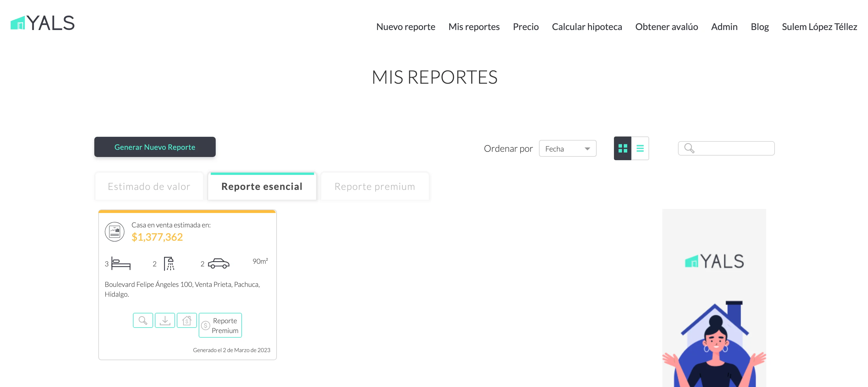Click the search magnifier icon in search box
This screenshot has height=387, width=868.
click(x=689, y=148)
